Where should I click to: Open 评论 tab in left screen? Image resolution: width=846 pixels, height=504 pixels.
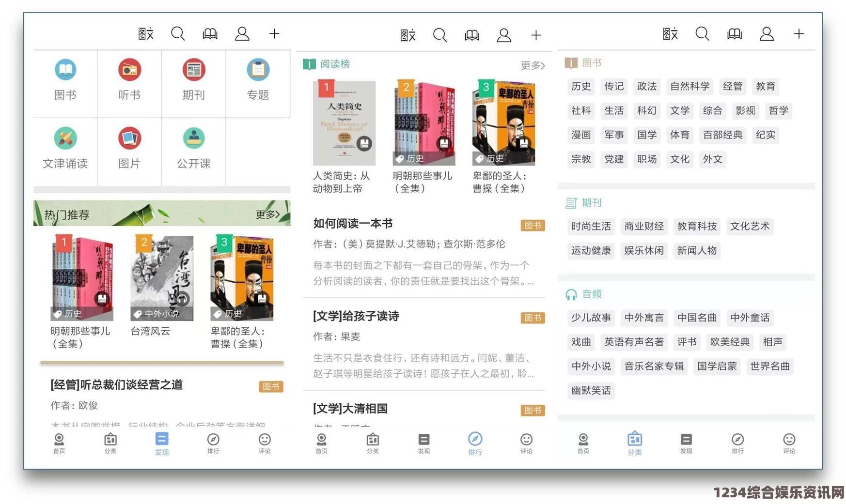[x=265, y=443]
